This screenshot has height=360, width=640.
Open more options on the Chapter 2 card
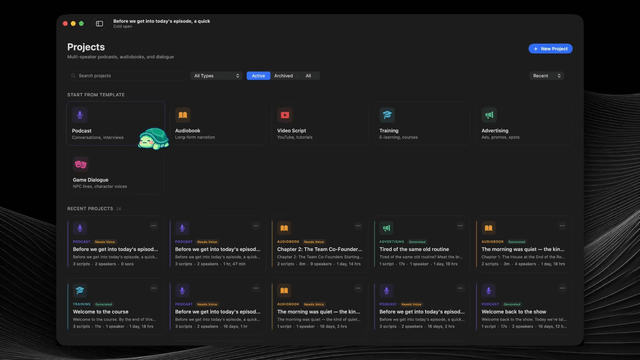[x=358, y=226]
